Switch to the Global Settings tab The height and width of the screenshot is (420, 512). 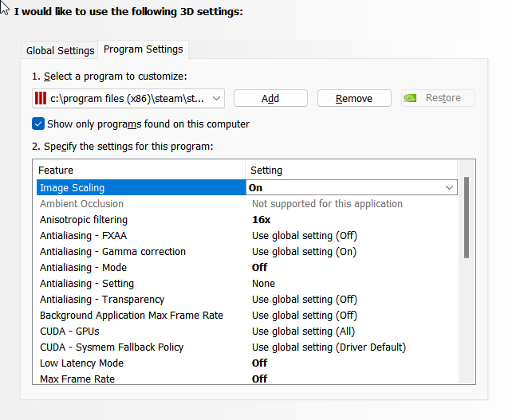60,50
